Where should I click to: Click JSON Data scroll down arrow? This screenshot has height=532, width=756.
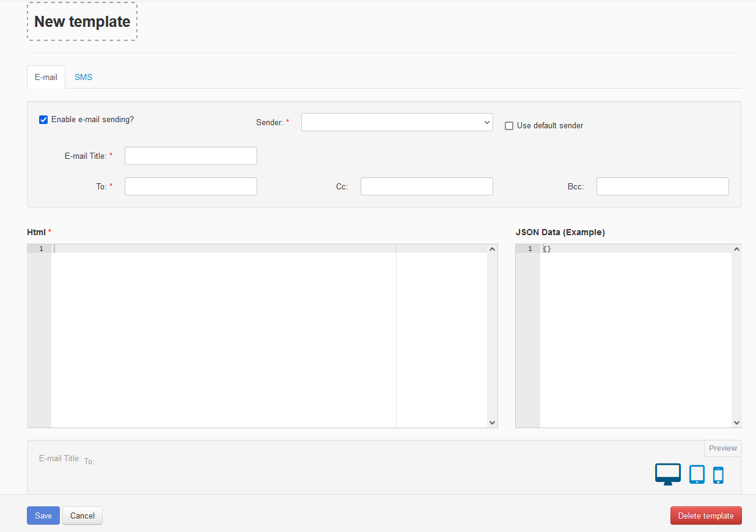pos(736,423)
